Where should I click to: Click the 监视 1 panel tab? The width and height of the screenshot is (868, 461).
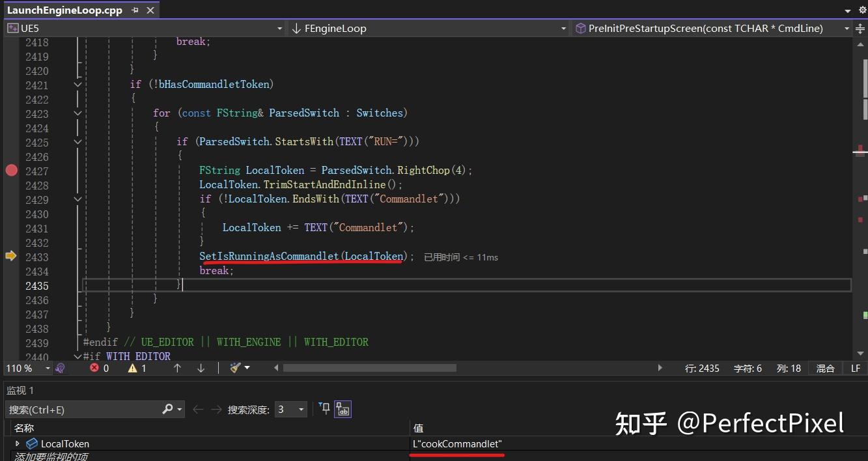coord(20,390)
